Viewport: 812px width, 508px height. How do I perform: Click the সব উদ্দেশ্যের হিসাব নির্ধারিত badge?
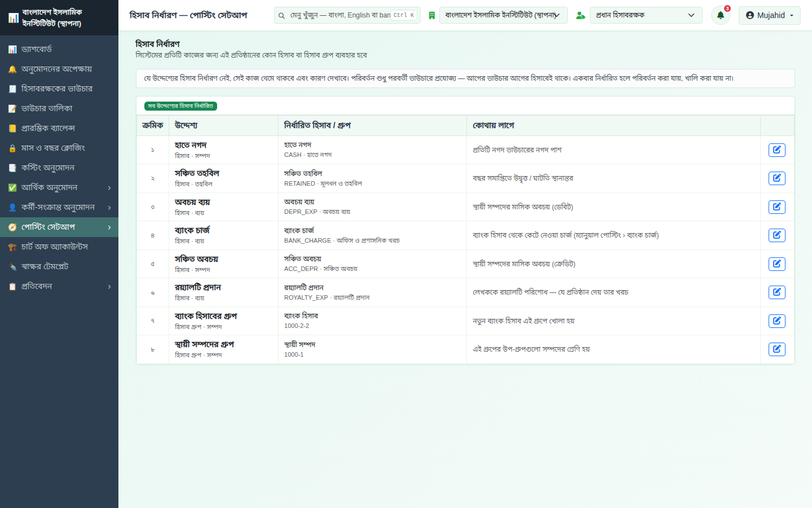pyautogui.click(x=180, y=106)
